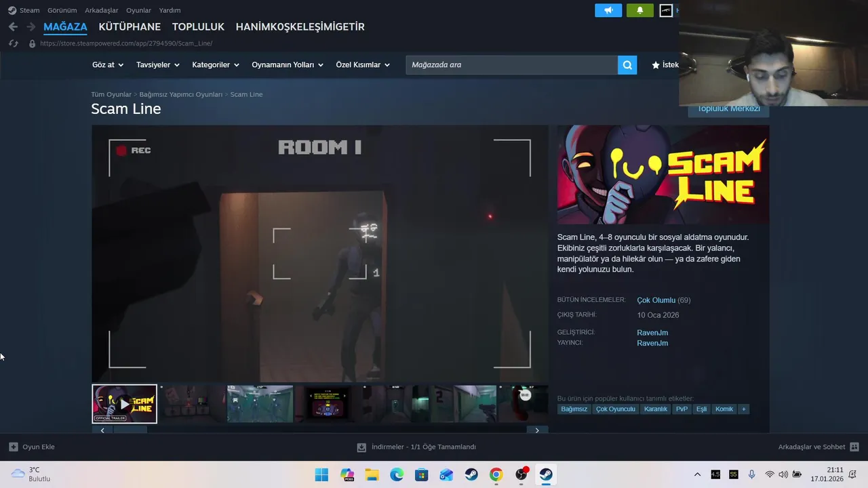Open the profile avatar at top
The image size is (868, 488).
tap(666, 10)
